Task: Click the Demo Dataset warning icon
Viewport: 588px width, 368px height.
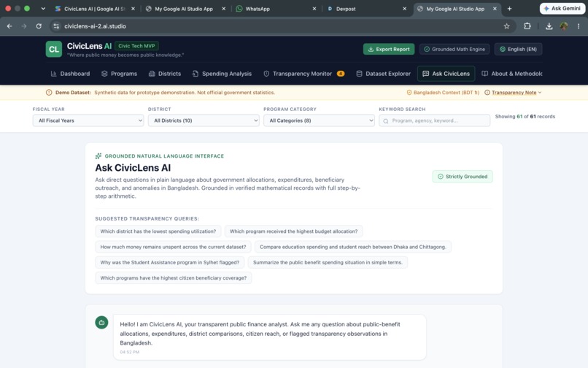Action: (x=49, y=93)
